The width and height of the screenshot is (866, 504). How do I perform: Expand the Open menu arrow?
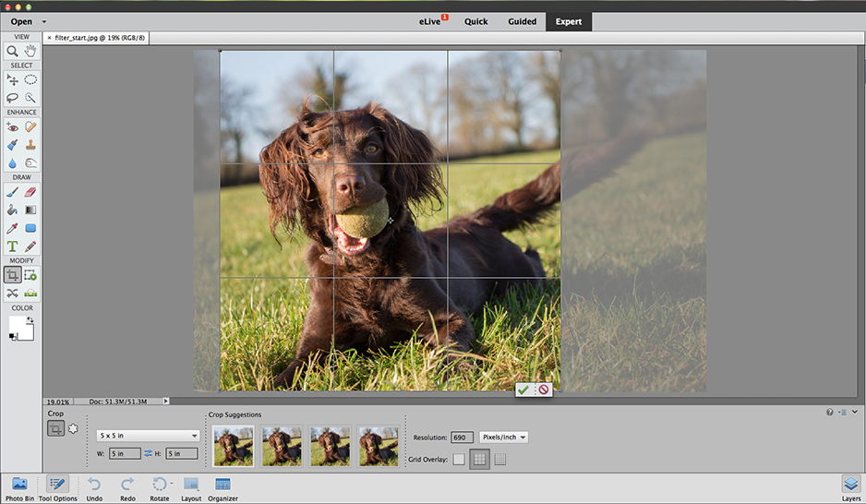coord(44,22)
